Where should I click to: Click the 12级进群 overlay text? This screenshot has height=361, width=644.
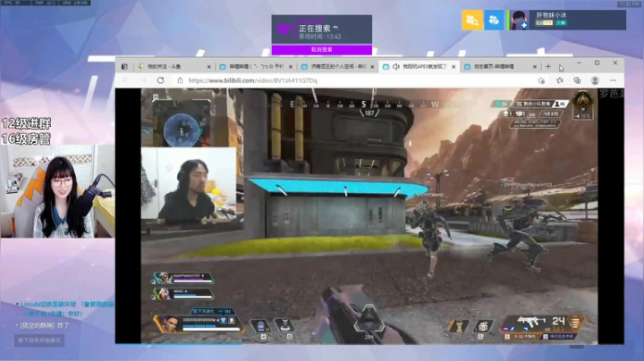26,123
